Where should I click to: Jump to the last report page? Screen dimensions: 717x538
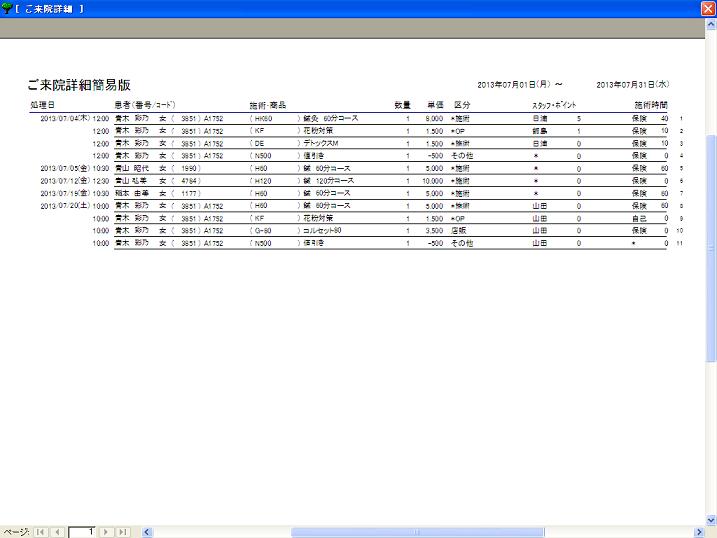[123, 532]
